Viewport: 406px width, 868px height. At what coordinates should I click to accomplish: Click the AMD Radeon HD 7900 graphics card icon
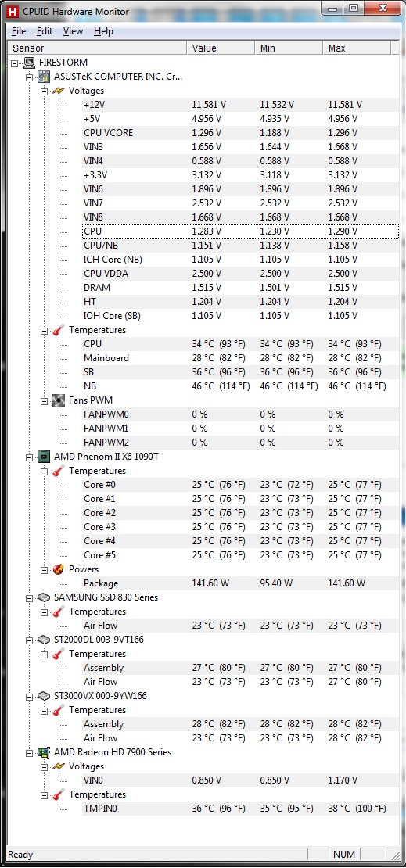44,752
